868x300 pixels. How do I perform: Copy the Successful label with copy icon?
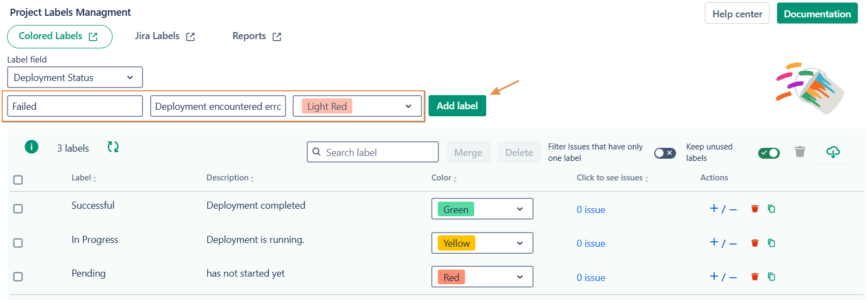771,209
